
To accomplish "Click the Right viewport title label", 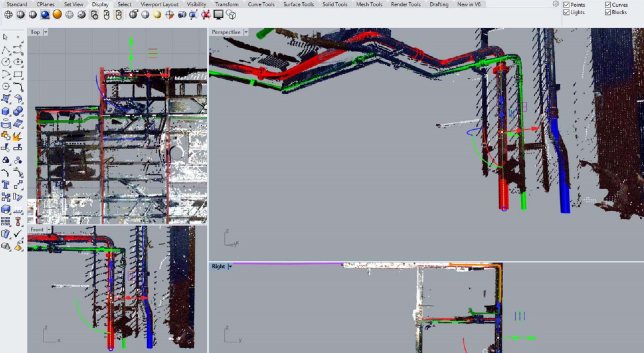I will (218, 266).
